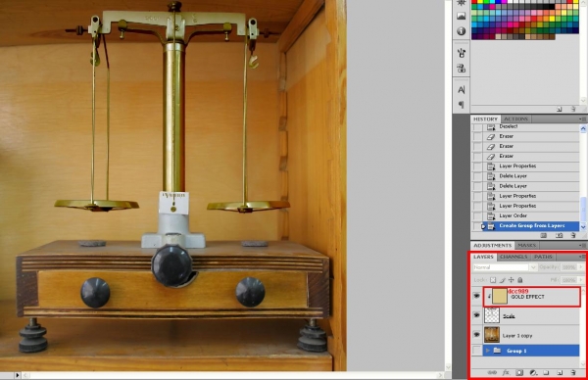Open the document status bar info arrow

(x=18, y=375)
